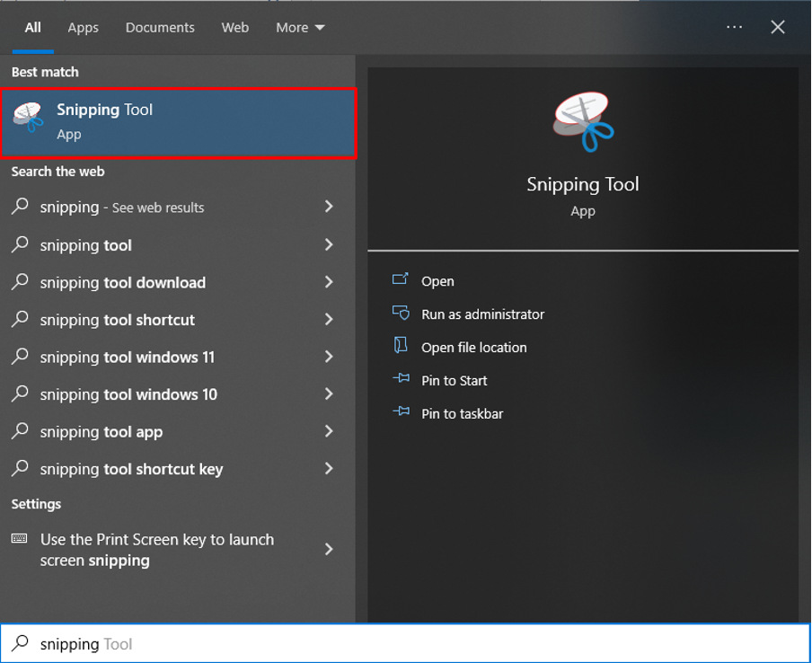Open the three-dot options menu

pyautogui.click(x=734, y=27)
